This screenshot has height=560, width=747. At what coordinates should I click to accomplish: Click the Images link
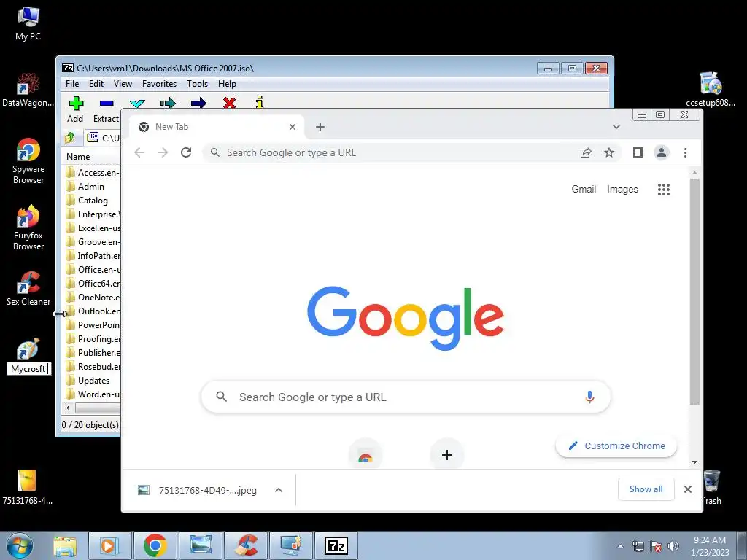point(622,189)
